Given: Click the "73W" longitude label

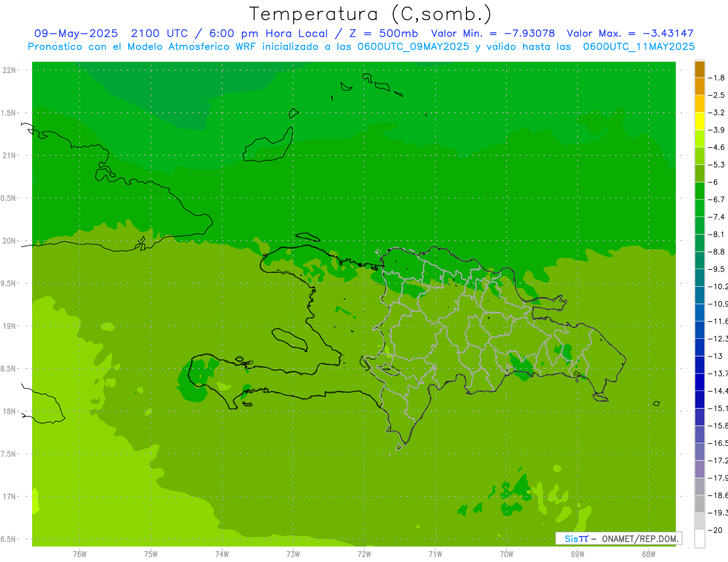Looking at the screenshot, I should [293, 554].
